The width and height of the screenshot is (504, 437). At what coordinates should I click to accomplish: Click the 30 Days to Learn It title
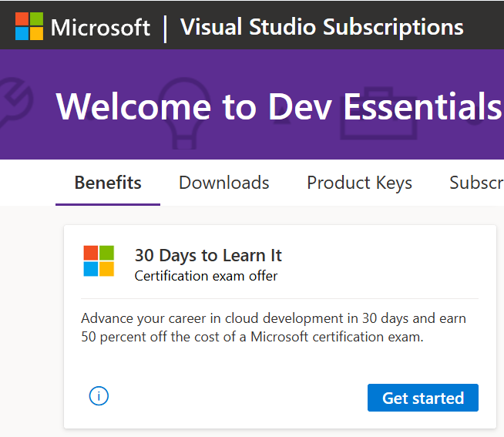(208, 255)
